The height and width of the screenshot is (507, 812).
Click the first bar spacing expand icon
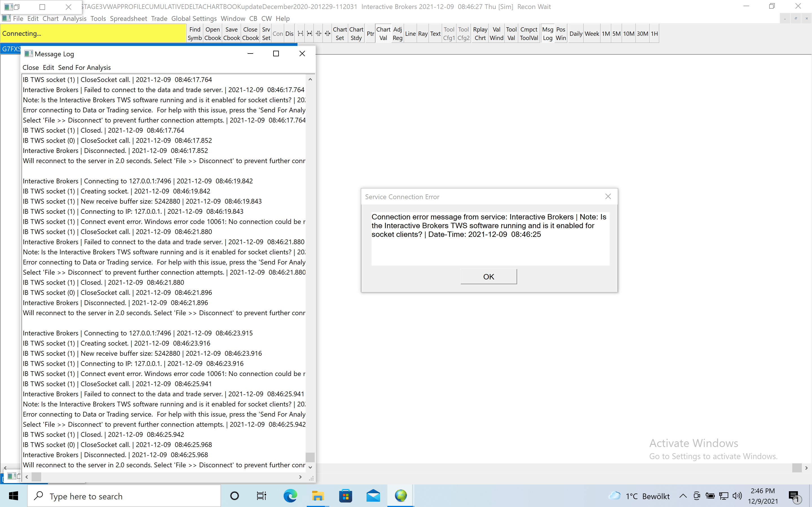coord(300,34)
